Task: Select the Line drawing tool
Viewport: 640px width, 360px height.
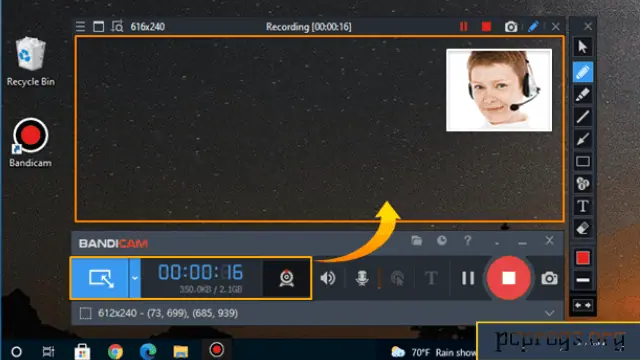Action: click(x=582, y=117)
